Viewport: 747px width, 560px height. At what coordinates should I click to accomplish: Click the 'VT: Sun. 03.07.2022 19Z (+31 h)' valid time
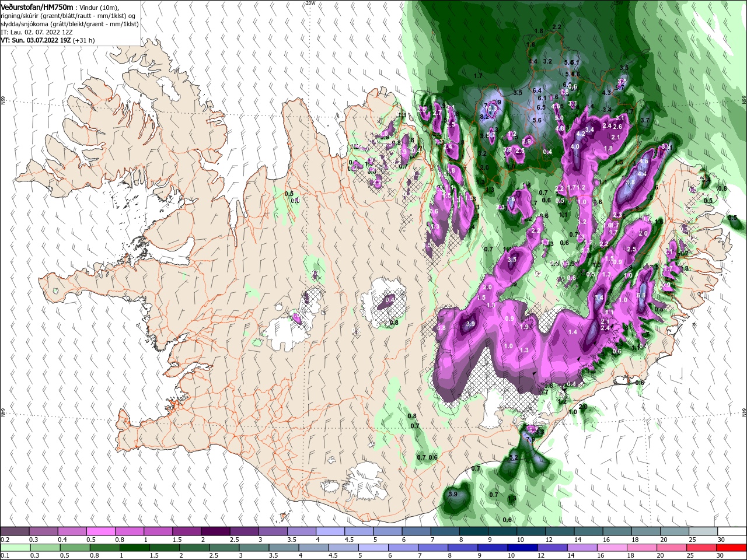click(x=47, y=40)
